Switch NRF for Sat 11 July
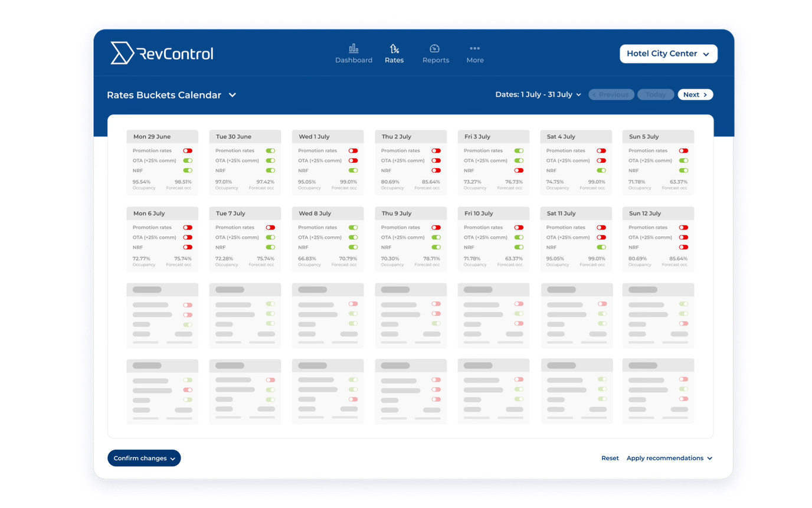Viewport: 812px width, 508px height. point(601,247)
